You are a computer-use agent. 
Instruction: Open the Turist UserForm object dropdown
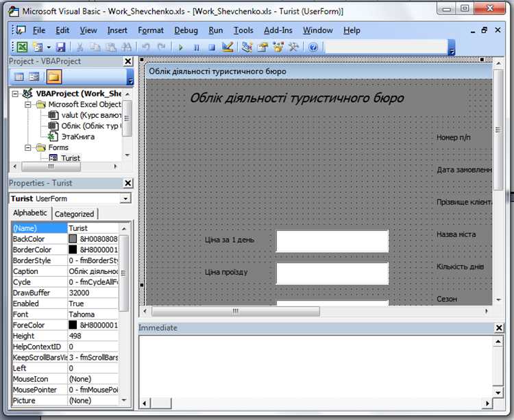(x=125, y=199)
